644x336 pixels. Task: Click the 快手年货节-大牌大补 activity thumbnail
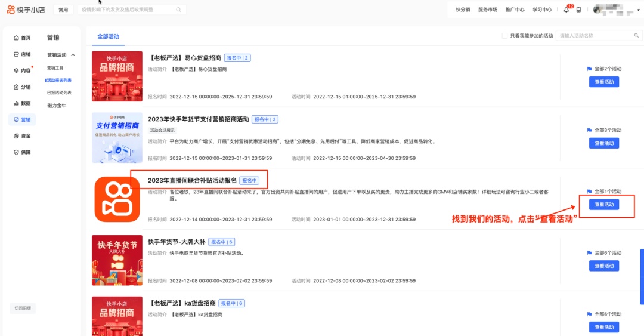click(x=117, y=260)
